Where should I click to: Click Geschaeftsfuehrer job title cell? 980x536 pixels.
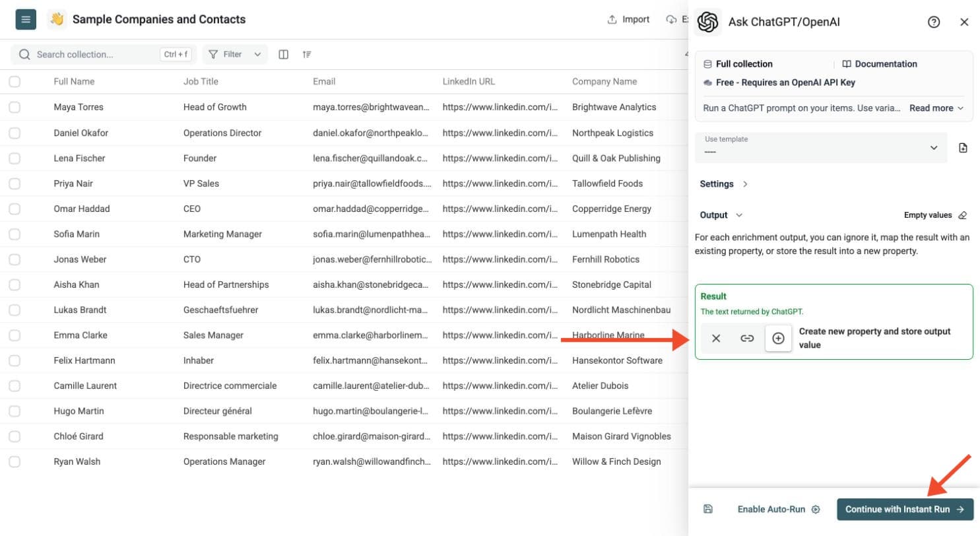point(220,310)
